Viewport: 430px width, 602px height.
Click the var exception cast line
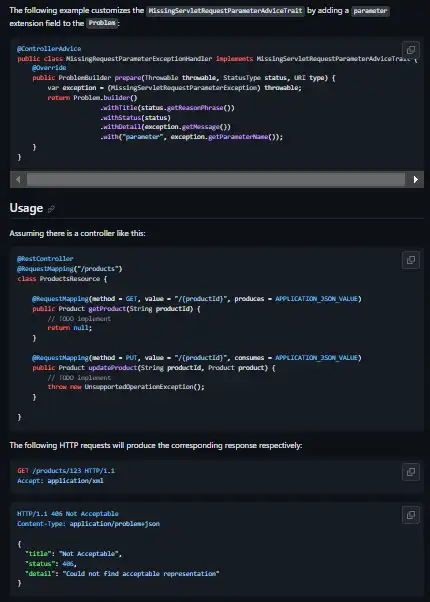click(175, 88)
